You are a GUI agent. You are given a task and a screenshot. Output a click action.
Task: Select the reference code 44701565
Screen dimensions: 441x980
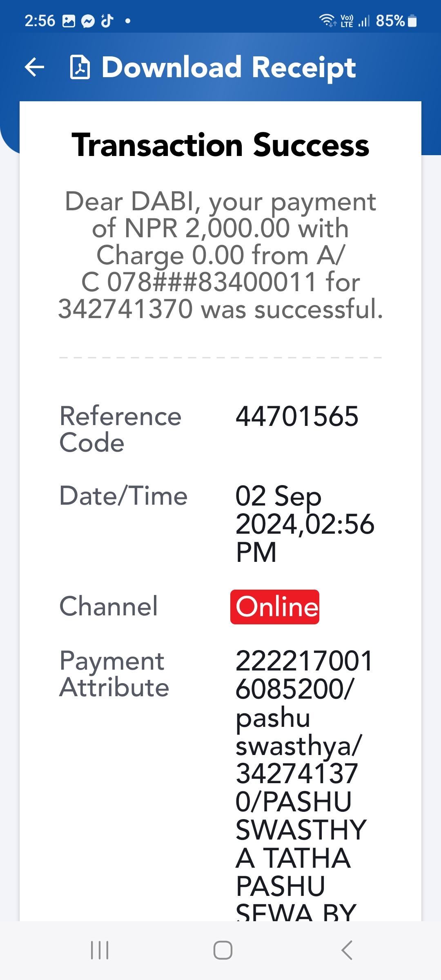(297, 416)
